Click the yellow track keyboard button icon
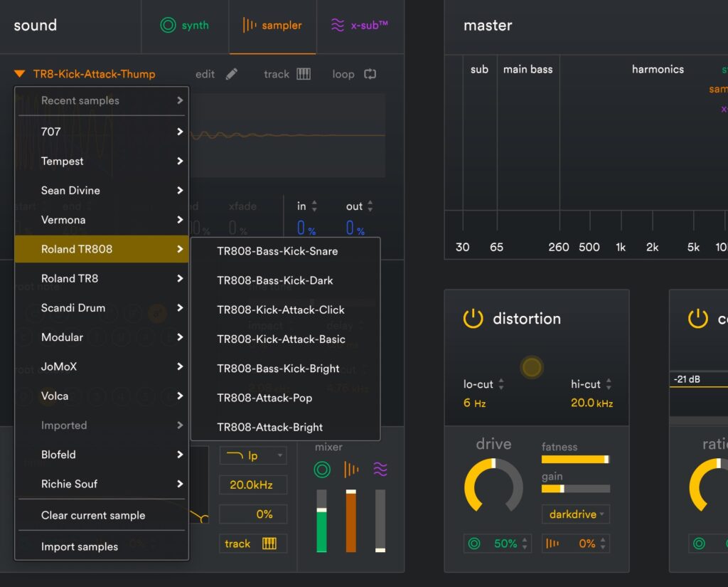Screen dimensions: 728x587 269,544
